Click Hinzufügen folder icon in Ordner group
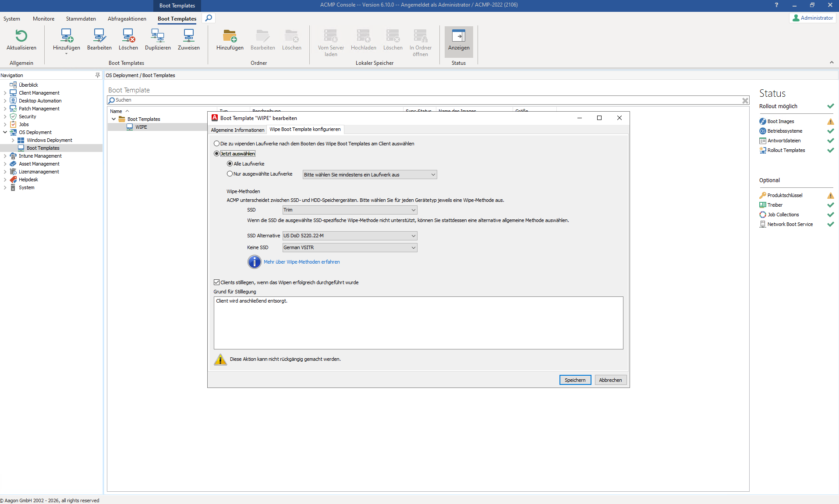The width and height of the screenshot is (839, 504). point(230,35)
